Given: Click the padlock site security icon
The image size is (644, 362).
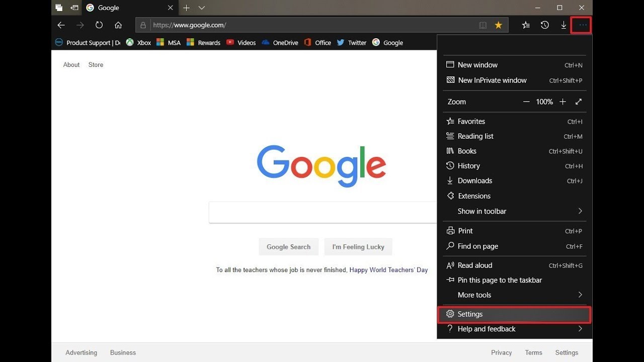Looking at the screenshot, I should pyautogui.click(x=143, y=25).
